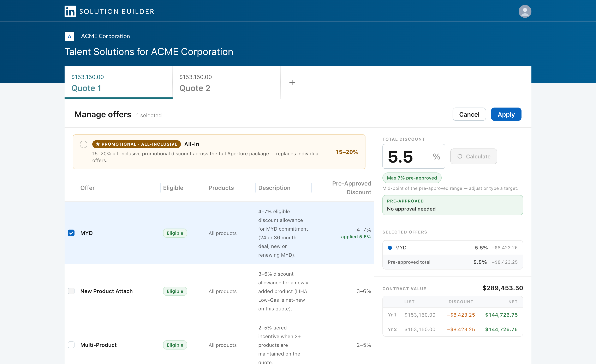The height and width of the screenshot is (364, 596).
Task: Add a new quote with the plus icon
Action: pyautogui.click(x=292, y=83)
